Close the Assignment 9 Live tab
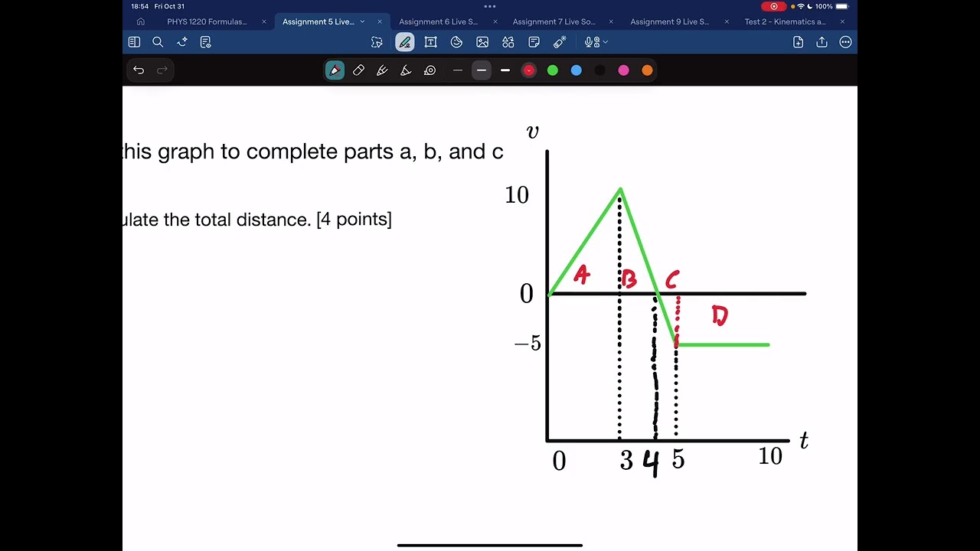 727,21
